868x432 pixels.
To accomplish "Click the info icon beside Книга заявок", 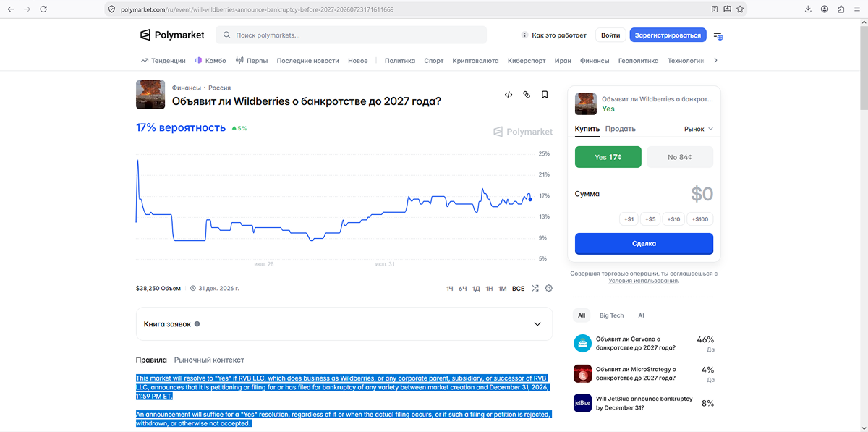I will coord(197,324).
